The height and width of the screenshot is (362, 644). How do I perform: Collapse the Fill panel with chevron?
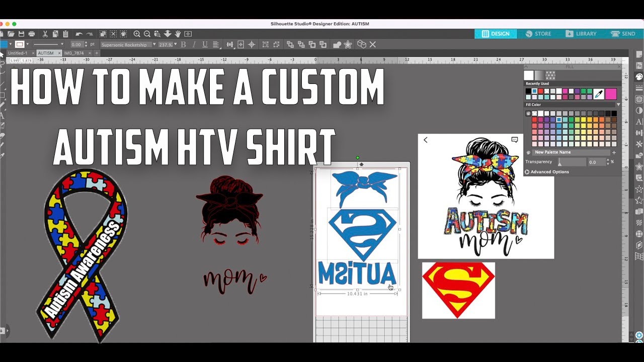(526, 67)
